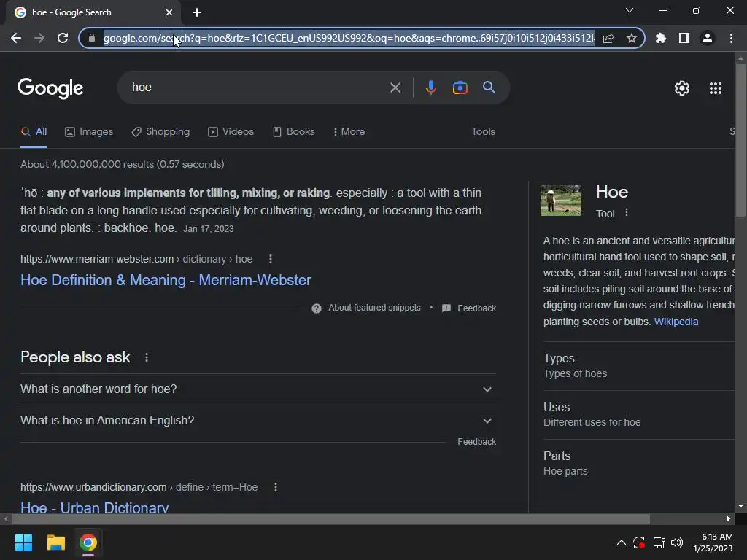This screenshot has height=560, width=747.
Task: Open the Chrome profile avatar
Action: point(708,38)
